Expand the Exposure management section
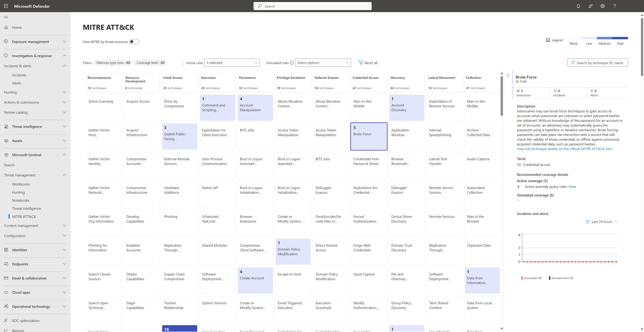The image size is (644, 332). tap(65, 42)
